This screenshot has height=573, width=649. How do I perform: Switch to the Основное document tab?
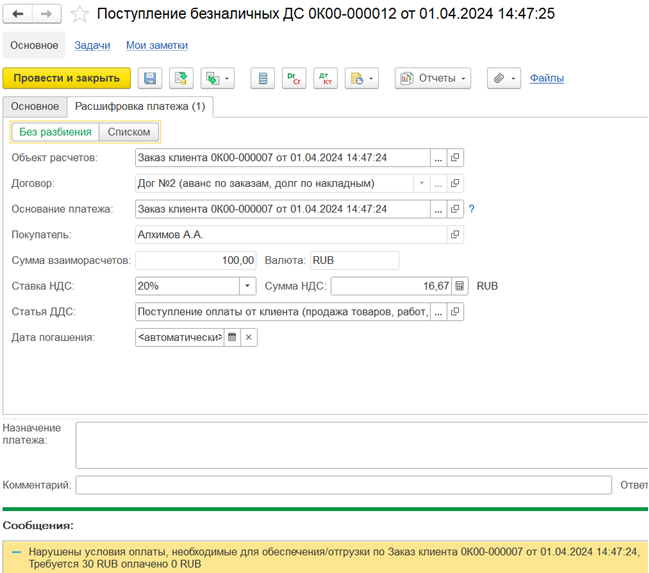(35, 107)
